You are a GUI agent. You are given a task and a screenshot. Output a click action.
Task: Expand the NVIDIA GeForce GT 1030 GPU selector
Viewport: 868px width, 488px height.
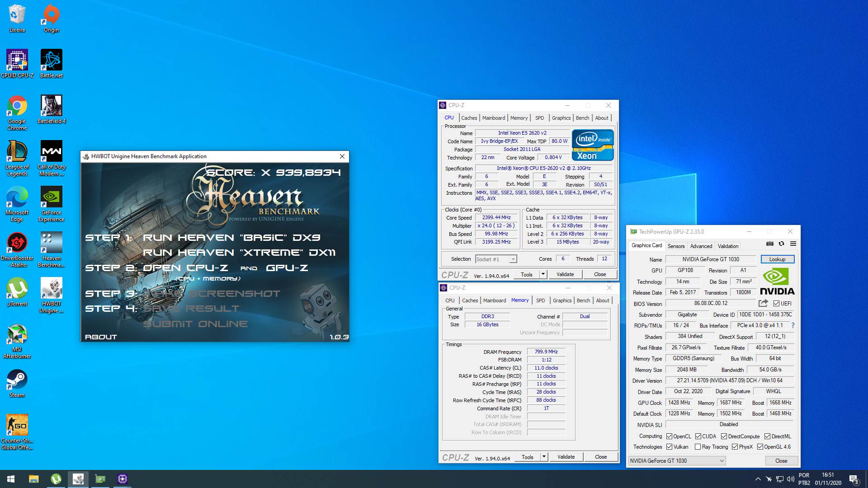677,461
